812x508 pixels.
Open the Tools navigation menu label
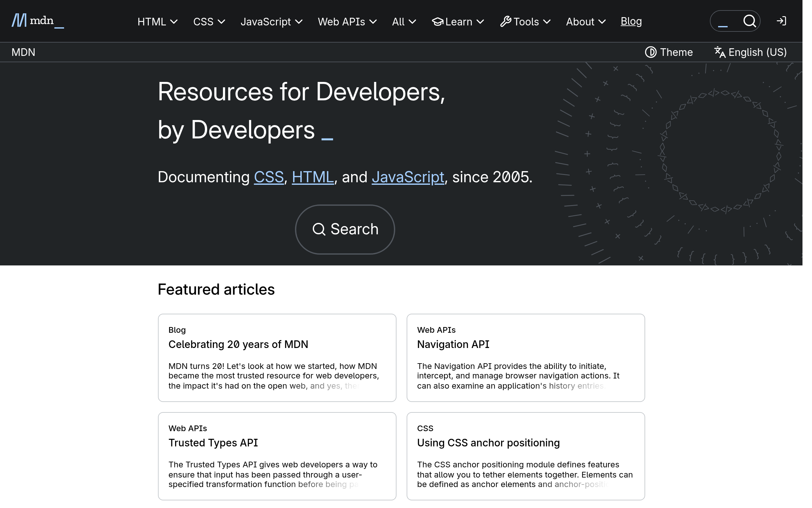click(x=526, y=22)
